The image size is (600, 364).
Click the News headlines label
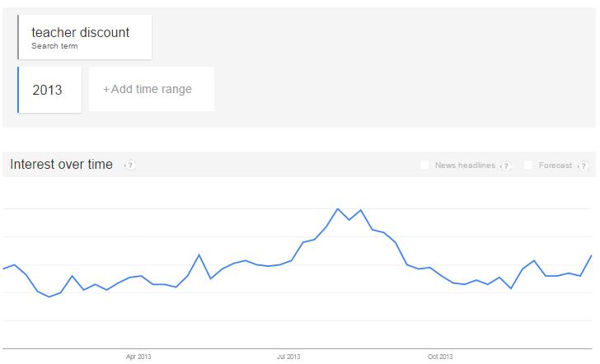(x=465, y=166)
